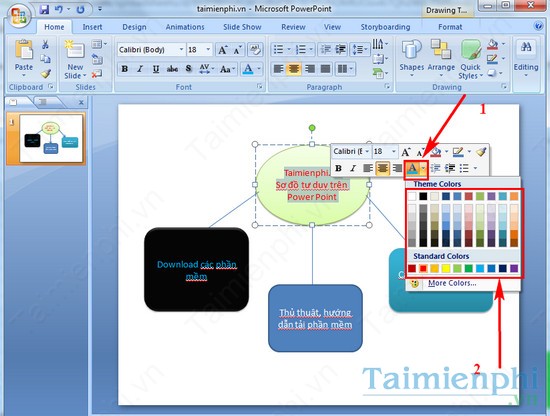This screenshot has width=550, height=416.
Task: Toggle Italic in ribbon Font group
Action: [140, 69]
